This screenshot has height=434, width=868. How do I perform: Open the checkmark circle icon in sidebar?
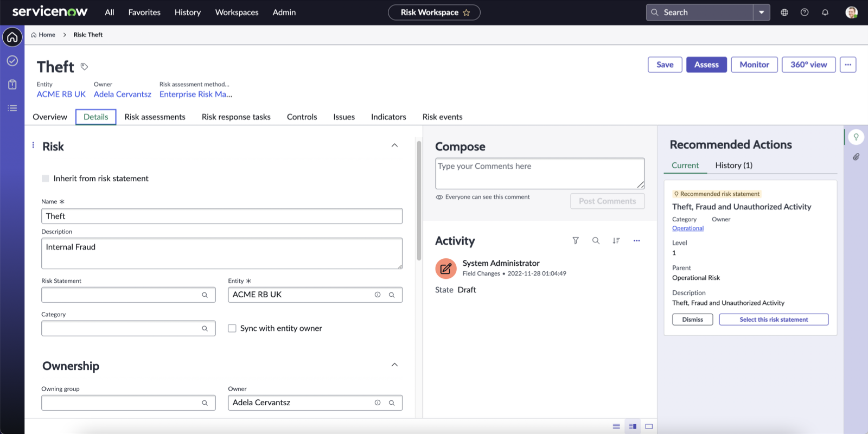(12, 61)
